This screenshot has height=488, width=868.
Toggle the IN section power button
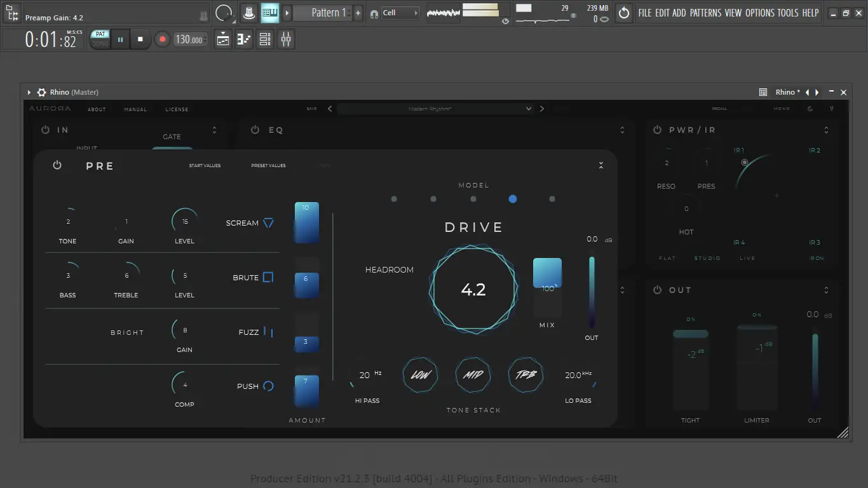(x=45, y=130)
